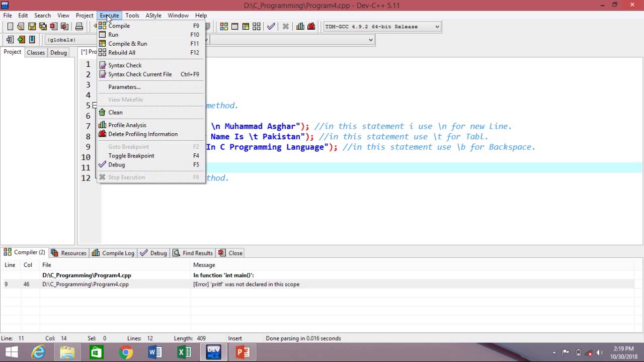Open the AStyle menu
Image resolution: width=644 pixels, height=362 pixels.
[153, 16]
